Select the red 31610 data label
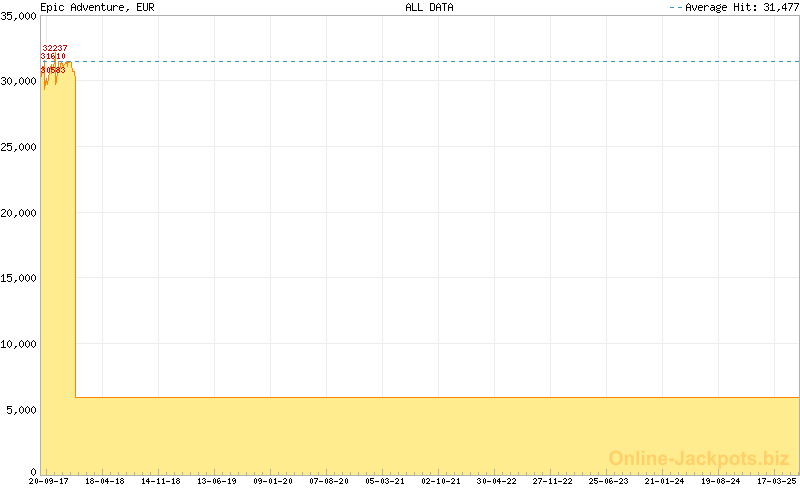This screenshot has width=800, height=490. coord(53,57)
